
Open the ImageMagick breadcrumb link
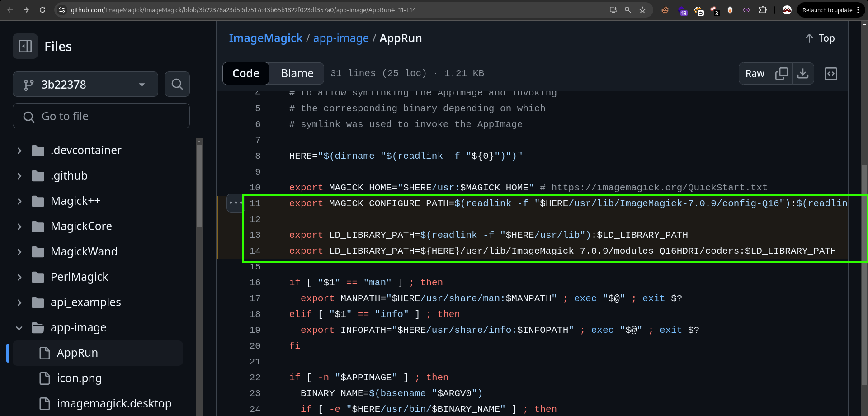coord(265,38)
